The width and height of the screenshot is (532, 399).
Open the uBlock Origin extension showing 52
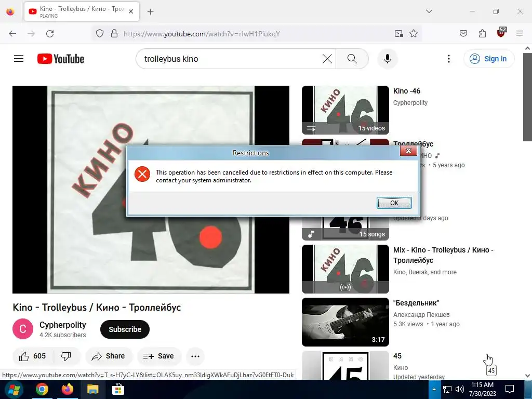(501, 33)
